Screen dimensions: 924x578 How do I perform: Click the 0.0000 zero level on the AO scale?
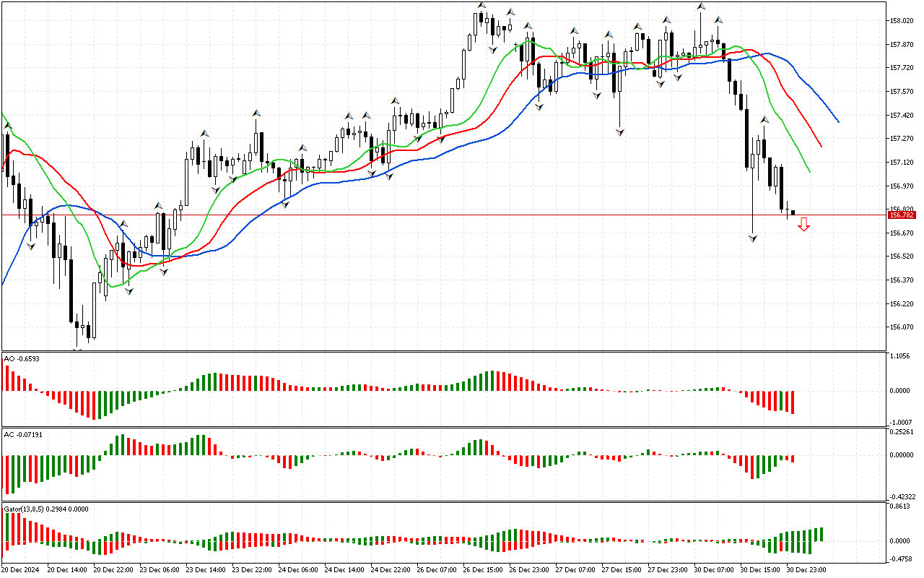[901, 391]
